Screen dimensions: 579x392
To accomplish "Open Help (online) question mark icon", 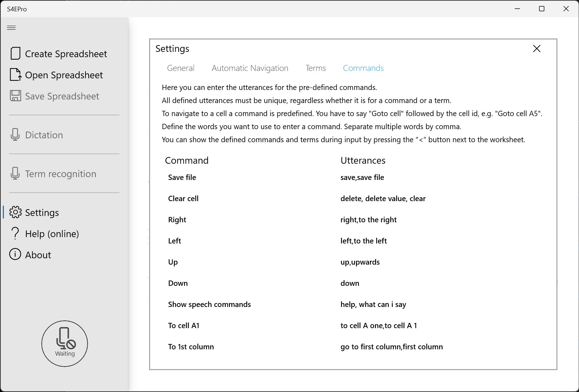I will (x=15, y=234).
